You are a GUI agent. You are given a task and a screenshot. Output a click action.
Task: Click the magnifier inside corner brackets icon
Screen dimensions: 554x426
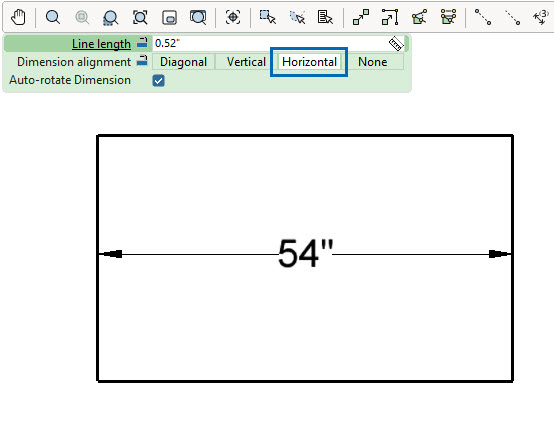click(x=140, y=17)
